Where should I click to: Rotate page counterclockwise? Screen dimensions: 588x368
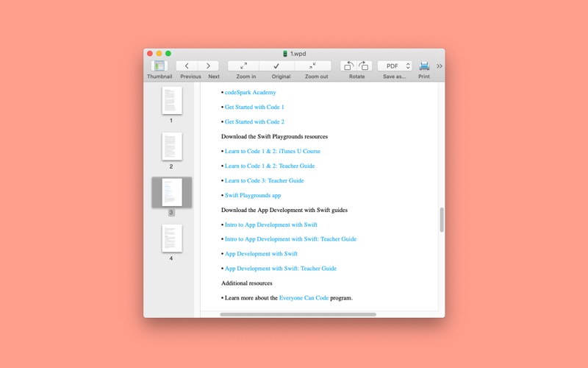click(348, 66)
